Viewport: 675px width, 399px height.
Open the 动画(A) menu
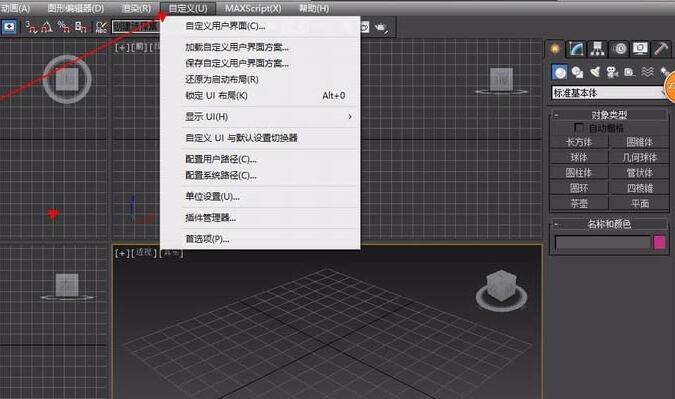pyautogui.click(x=15, y=8)
